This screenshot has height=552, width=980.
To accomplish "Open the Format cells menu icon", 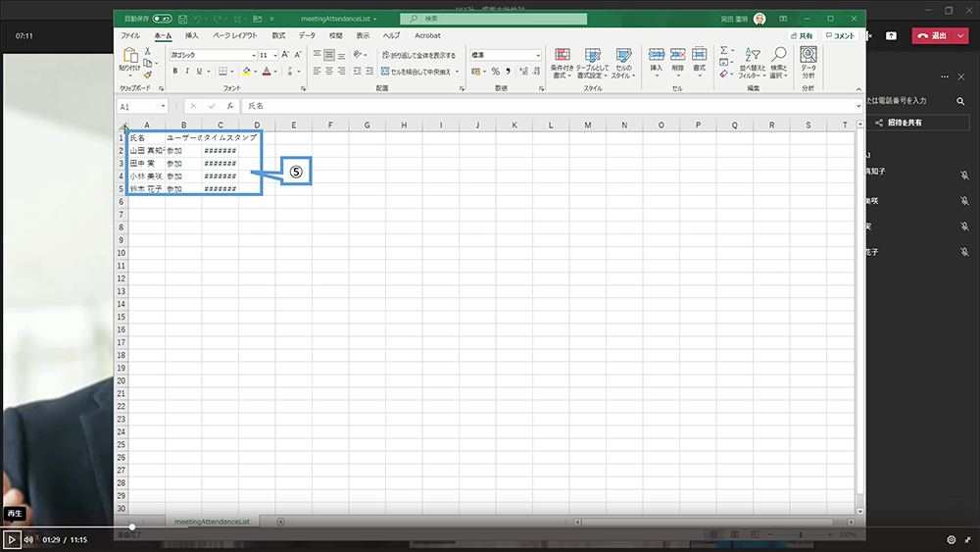I will click(699, 55).
